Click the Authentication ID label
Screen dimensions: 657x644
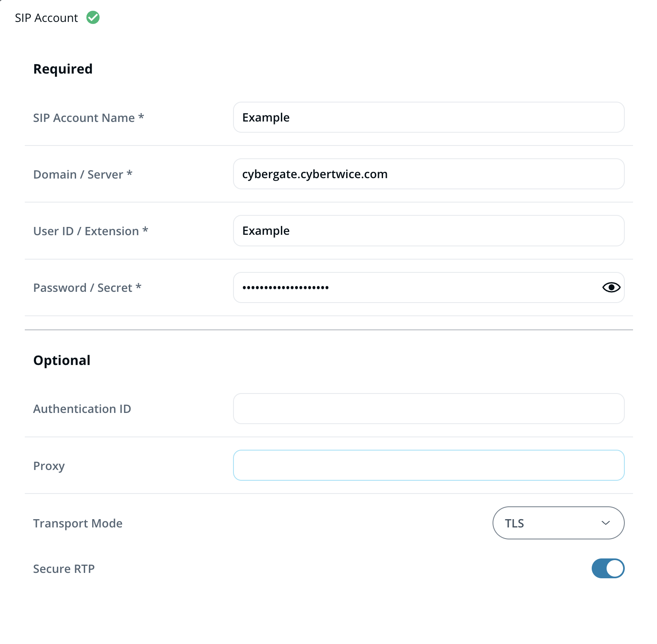[82, 409]
